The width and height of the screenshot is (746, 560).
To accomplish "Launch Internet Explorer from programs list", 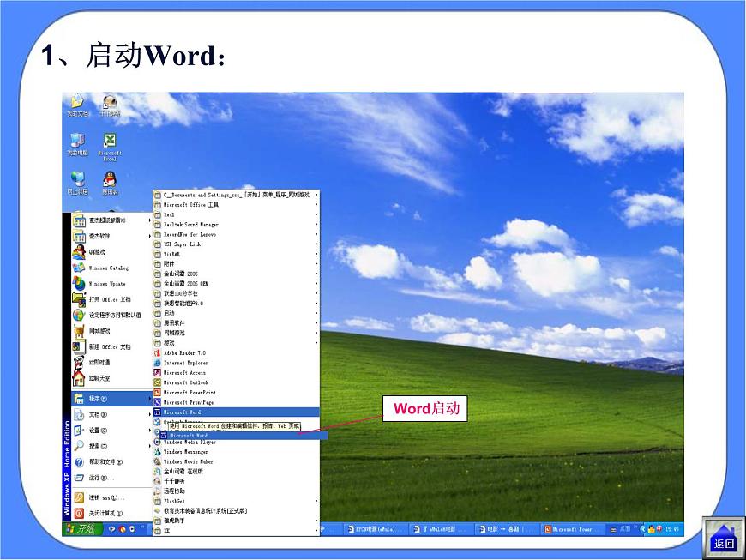I will coord(236,363).
